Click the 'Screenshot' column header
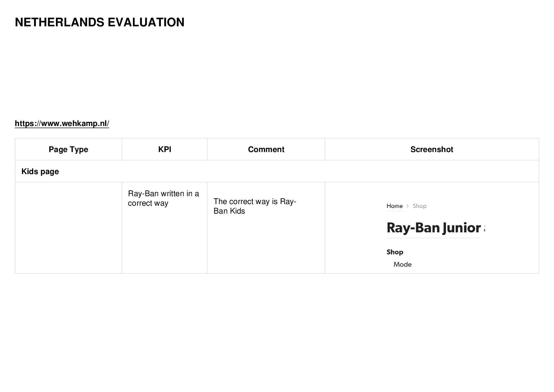The height and width of the screenshot is (392, 554). (432, 149)
